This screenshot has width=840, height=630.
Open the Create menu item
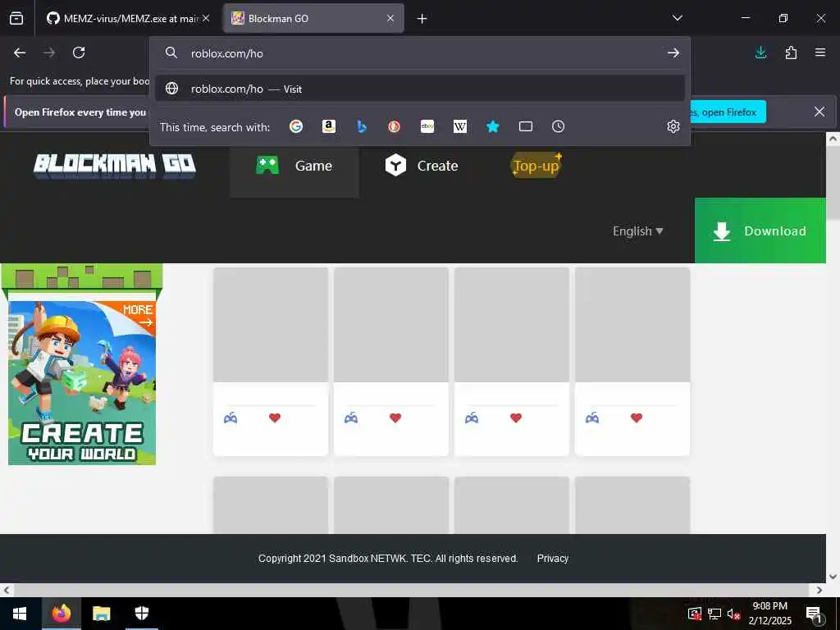(x=422, y=166)
